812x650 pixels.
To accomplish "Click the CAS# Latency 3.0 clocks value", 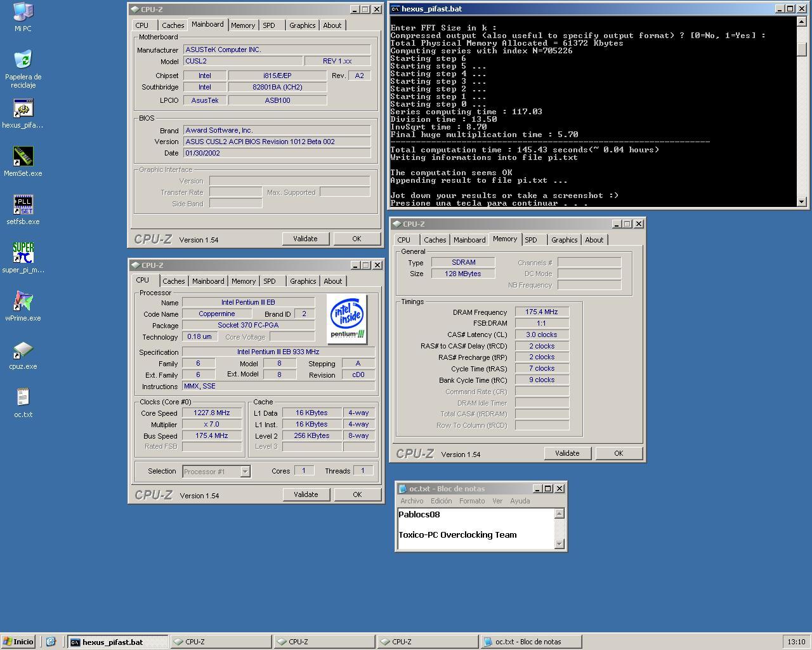I will pyautogui.click(x=542, y=335).
